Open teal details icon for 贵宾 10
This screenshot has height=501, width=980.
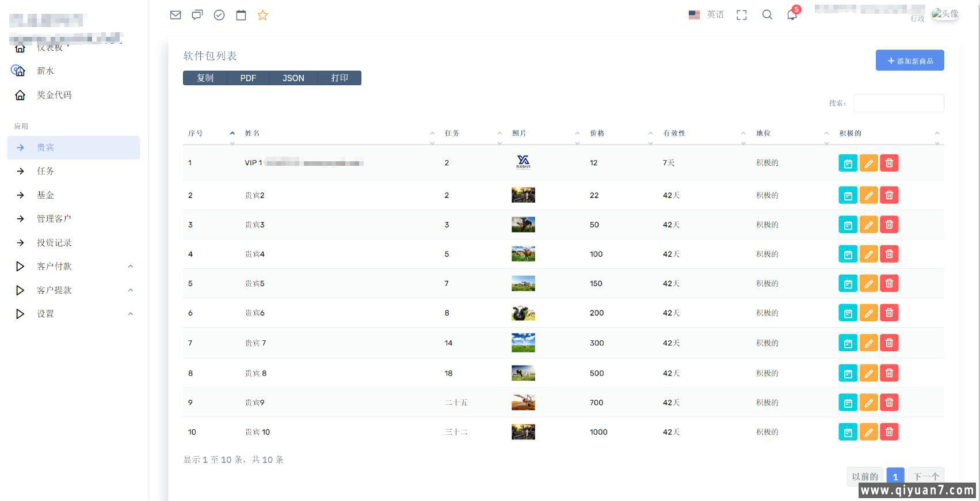tap(848, 432)
